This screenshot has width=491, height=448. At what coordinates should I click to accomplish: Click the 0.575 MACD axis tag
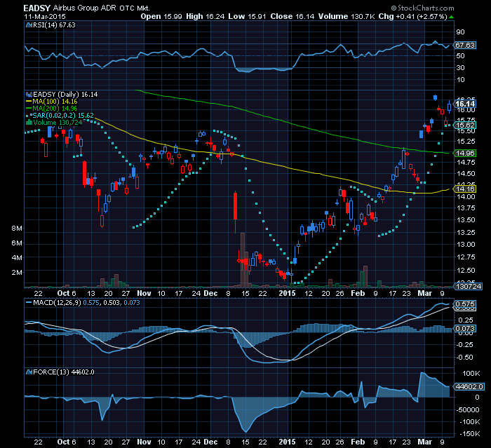point(464,304)
